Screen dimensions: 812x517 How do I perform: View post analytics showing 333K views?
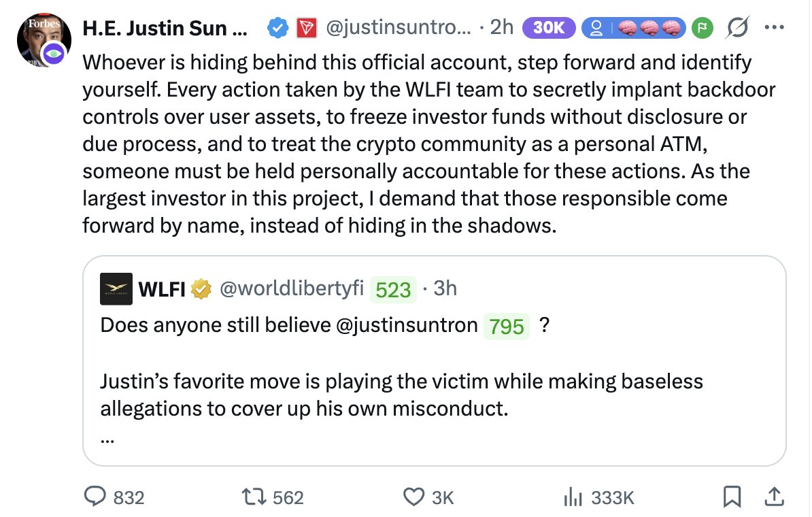[x=571, y=497]
